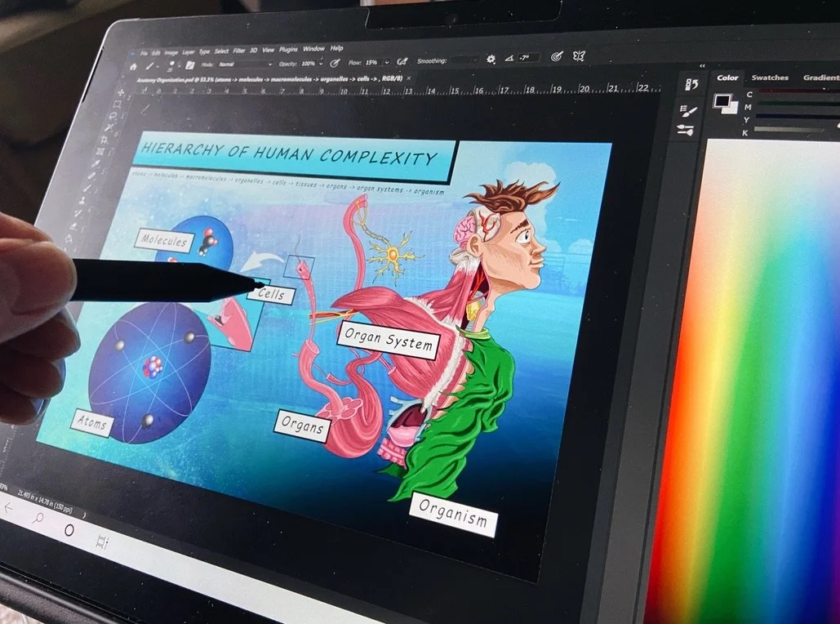This screenshot has height=624, width=840.
Task: Click the horizontal ruler at 15
Action: coord(455,91)
